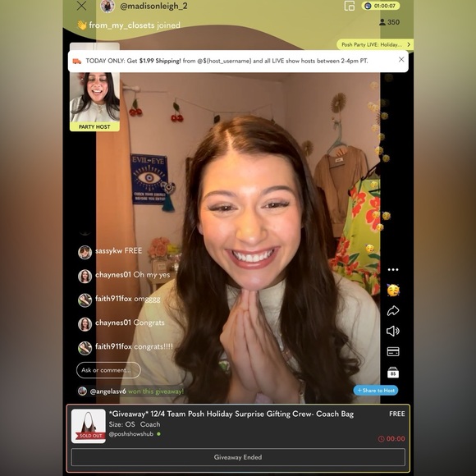Open sassykw's avatar in chat
This screenshot has width=476, height=476.
(x=85, y=252)
